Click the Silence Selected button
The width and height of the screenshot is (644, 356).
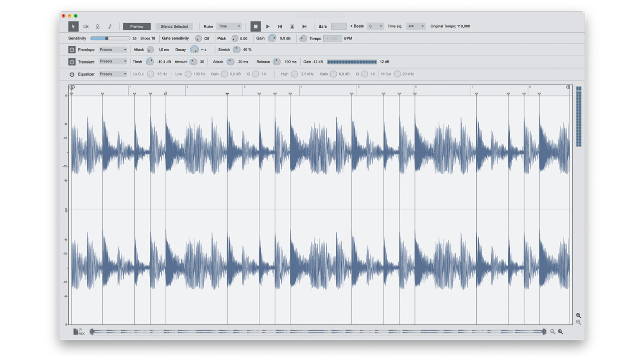[x=174, y=26]
